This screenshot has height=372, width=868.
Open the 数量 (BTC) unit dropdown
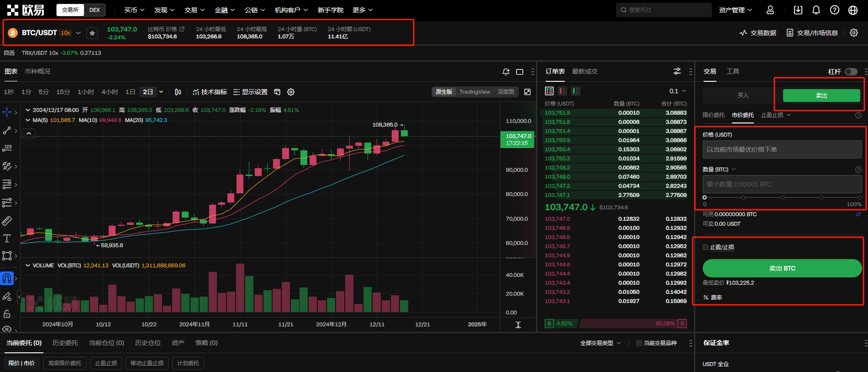720,170
